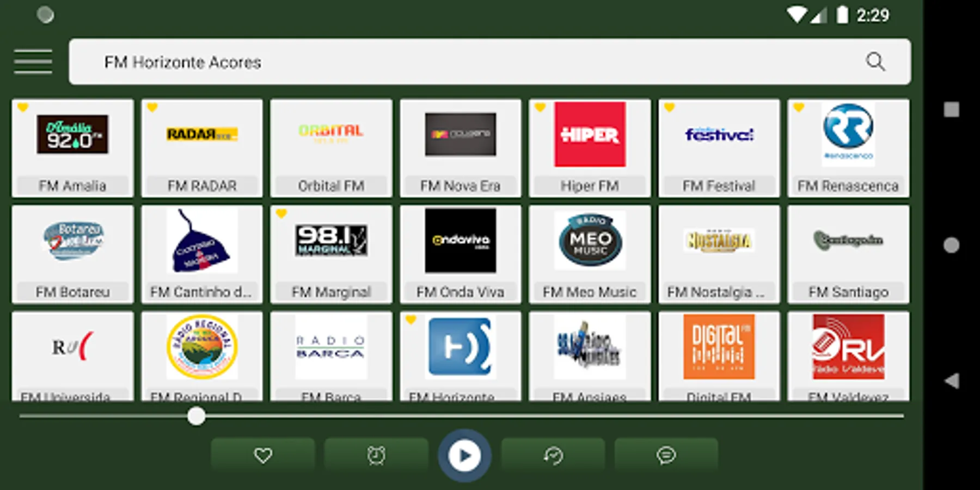
Task: Play the FM Santiago station logo
Action: click(x=848, y=240)
